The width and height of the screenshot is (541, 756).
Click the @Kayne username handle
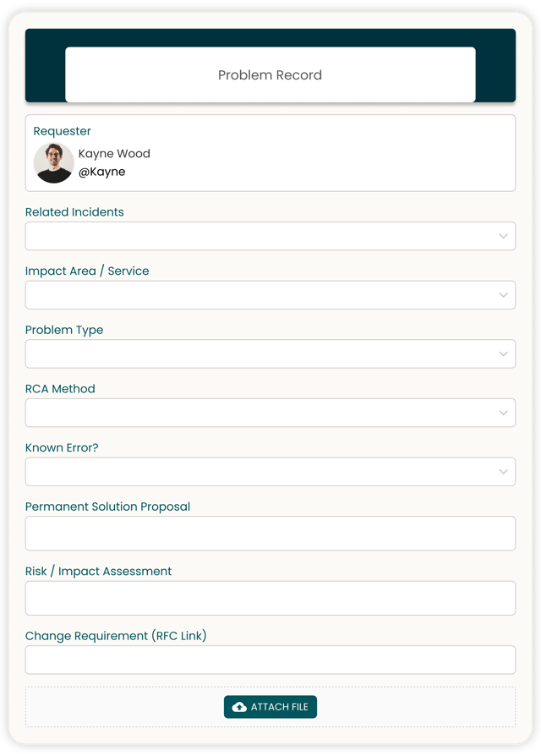(101, 172)
